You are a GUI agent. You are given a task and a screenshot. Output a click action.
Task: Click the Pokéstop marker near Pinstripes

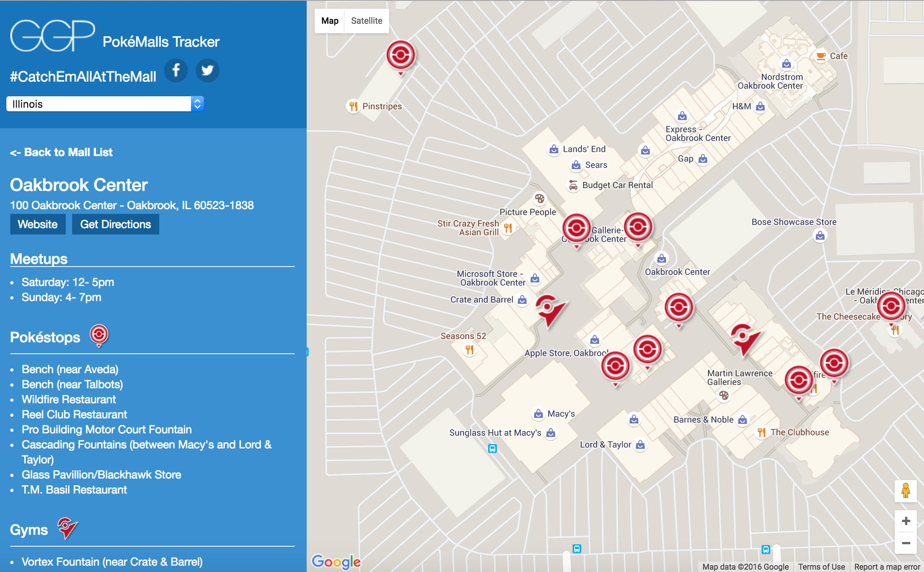(x=401, y=55)
